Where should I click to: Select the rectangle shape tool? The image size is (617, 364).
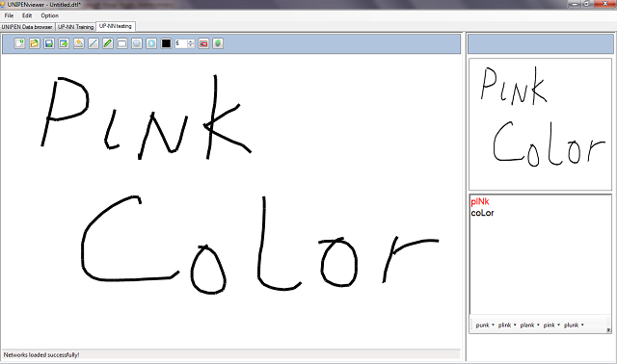[x=122, y=43]
